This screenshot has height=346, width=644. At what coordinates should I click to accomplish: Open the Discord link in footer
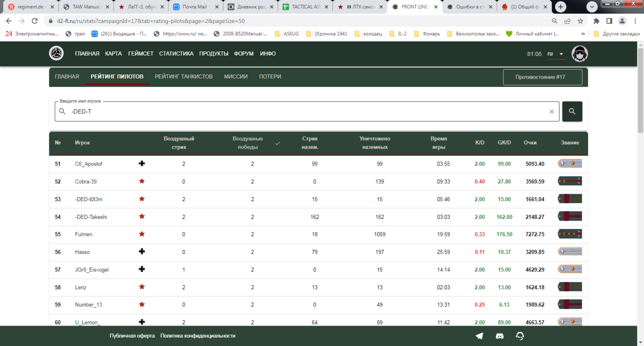[x=500, y=336]
